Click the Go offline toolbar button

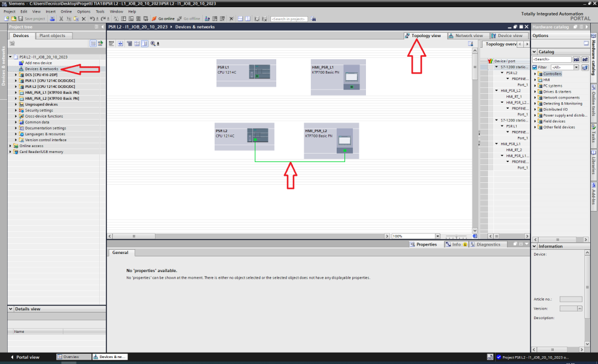click(189, 19)
